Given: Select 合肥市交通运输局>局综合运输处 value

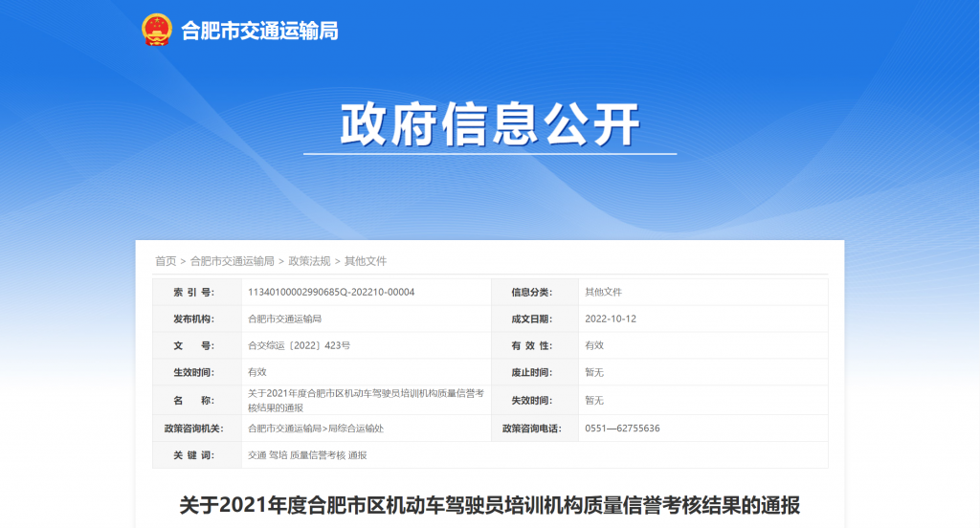Looking at the screenshot, I should (316, 429).
